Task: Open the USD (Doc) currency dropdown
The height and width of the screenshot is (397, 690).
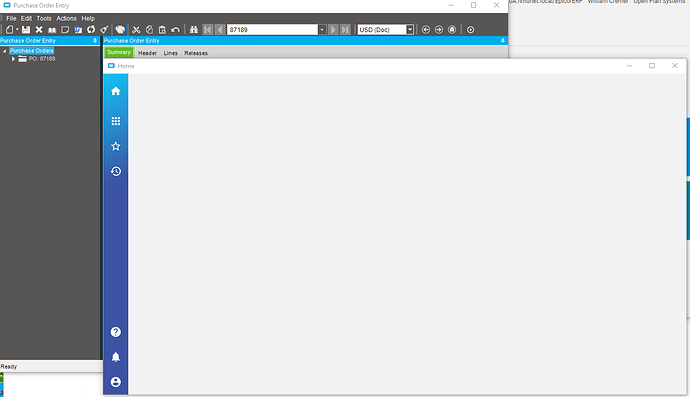Action: [410, 29]
